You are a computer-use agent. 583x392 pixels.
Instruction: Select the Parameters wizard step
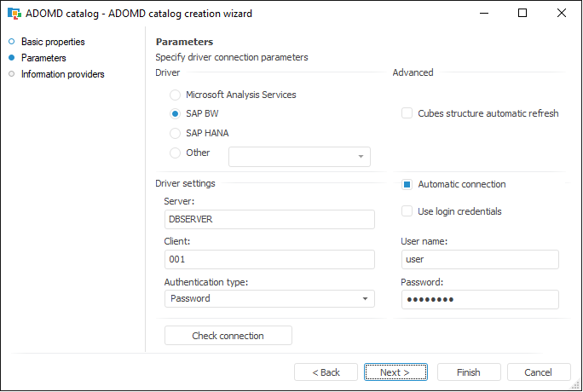(43, 58)
